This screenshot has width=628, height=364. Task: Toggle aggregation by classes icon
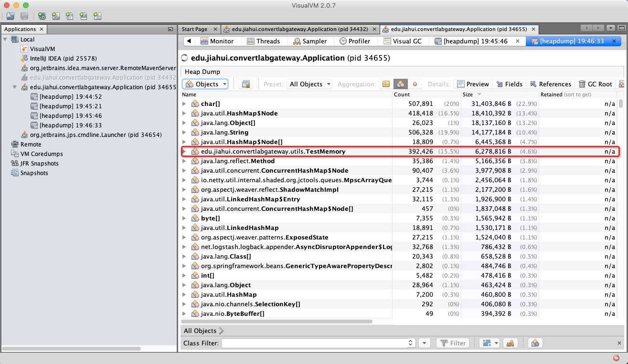click(400, 84)
